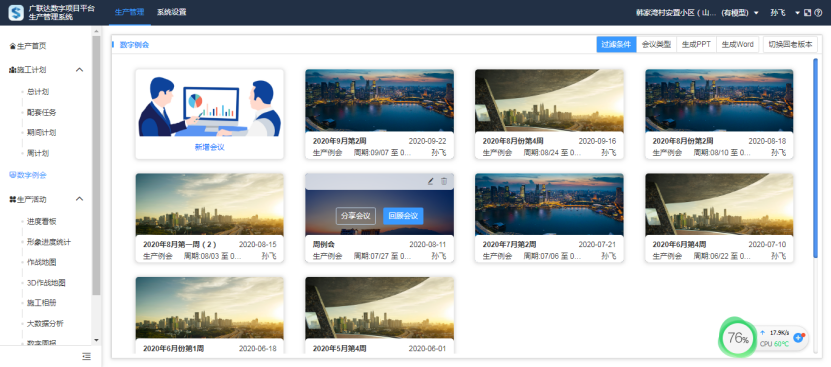Viewport: 831px width, 367px height.
Task: Click the blue plus accelerator icon
Action: [799, 338]
